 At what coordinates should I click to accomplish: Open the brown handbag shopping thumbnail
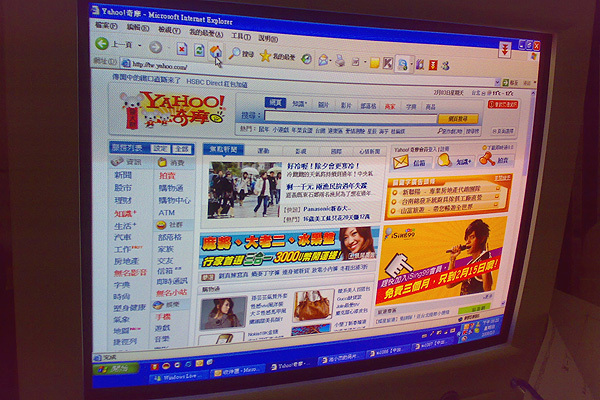coord(313,305)
